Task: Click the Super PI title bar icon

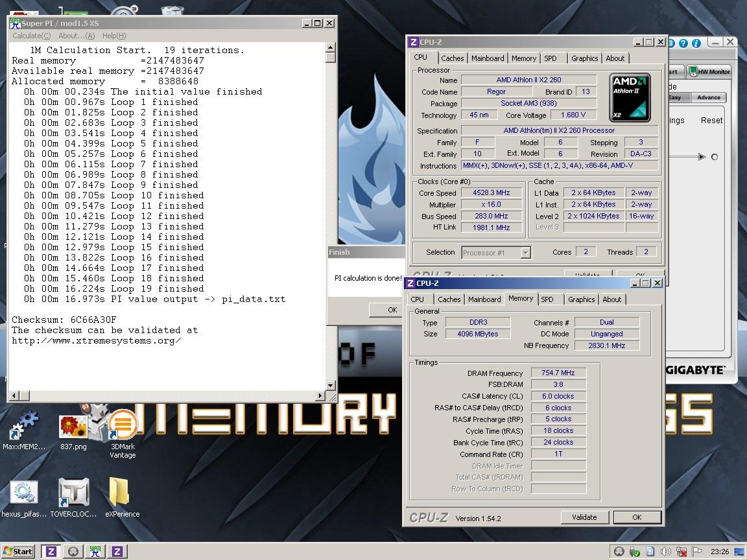Action: click(16, 23)
